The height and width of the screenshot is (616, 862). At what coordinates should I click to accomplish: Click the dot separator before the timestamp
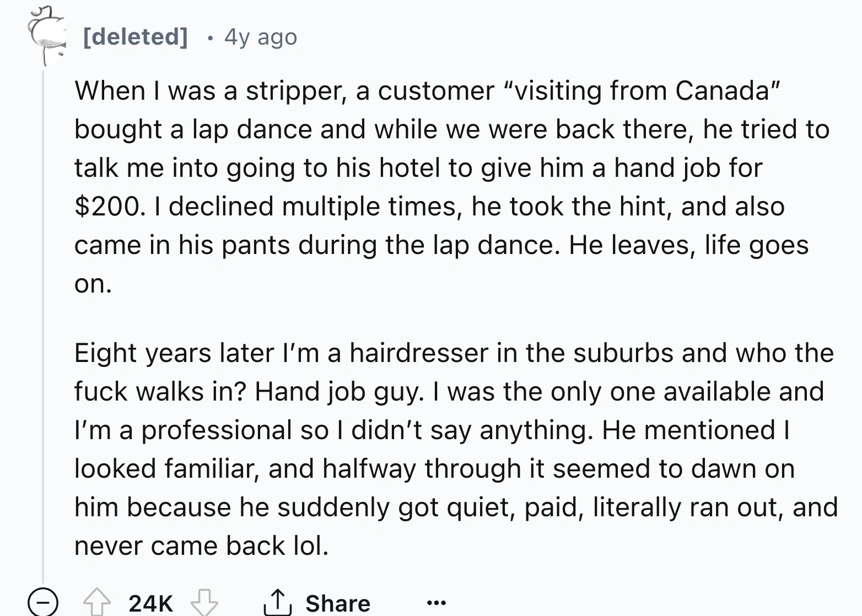[209, 39]
